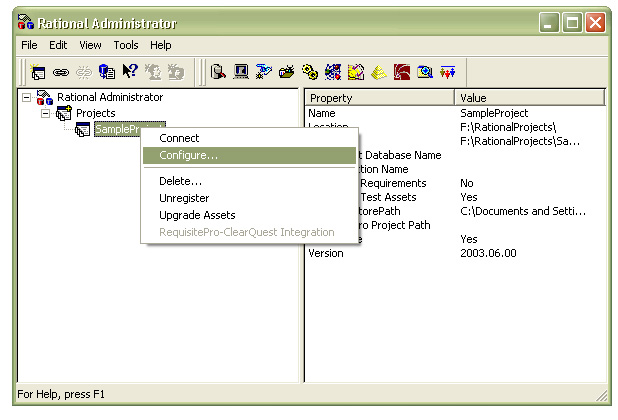
Task: Click the No value in Requirements row
Action: 467,183
